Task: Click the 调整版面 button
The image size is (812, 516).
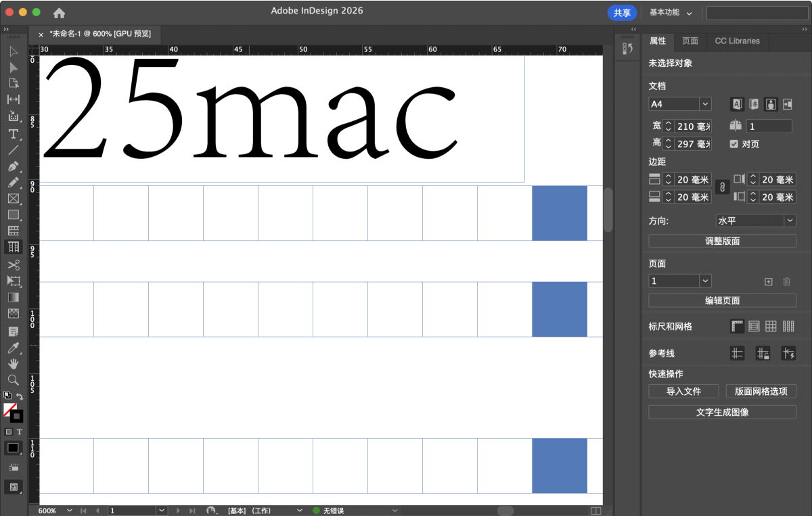Action: 722,241
